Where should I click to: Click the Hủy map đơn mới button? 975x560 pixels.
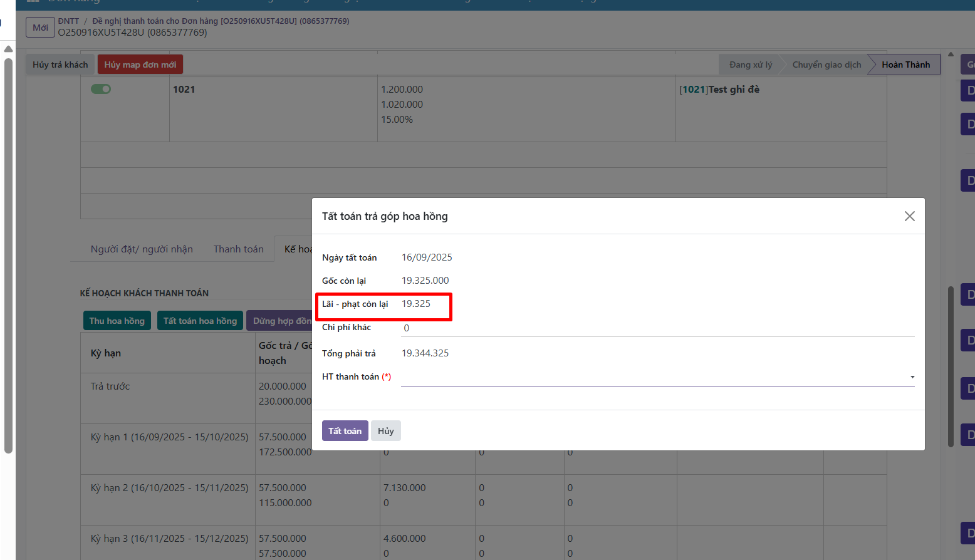pyautogui.click(x=140, y=65)
